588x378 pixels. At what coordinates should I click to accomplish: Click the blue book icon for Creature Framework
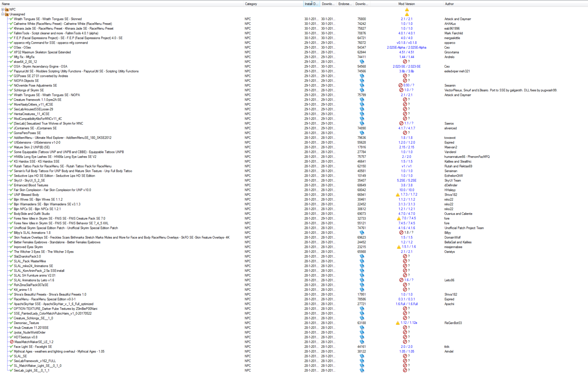[362, 100]
